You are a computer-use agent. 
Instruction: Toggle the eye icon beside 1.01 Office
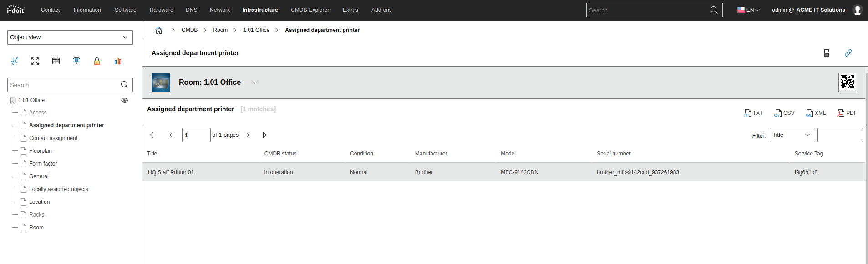click(124, 100)
